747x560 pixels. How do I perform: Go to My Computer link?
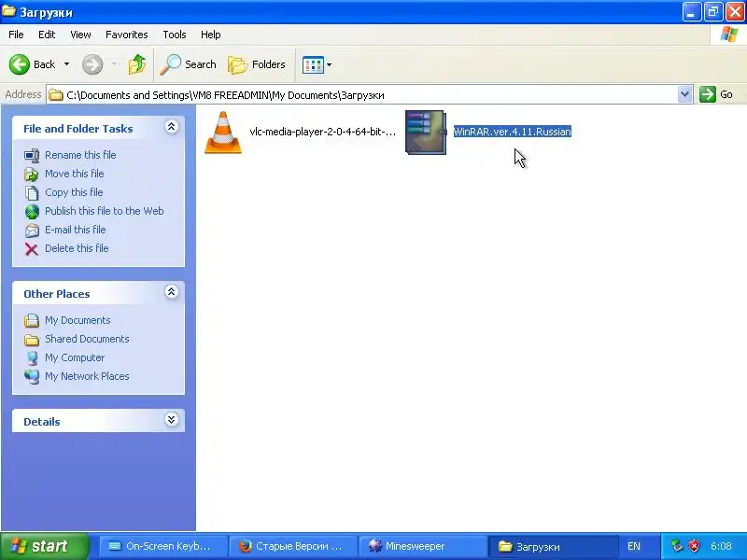tap(75, 357)
